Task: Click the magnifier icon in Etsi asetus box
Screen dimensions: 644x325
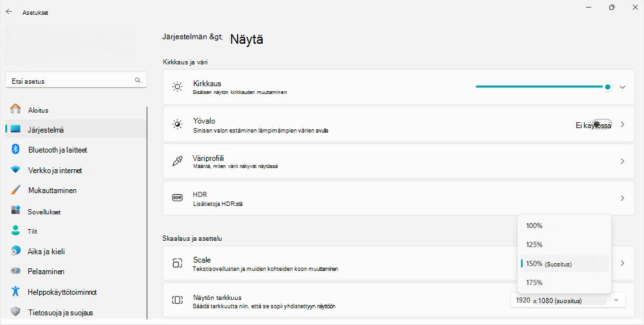Action: click(x=138, y=80)
